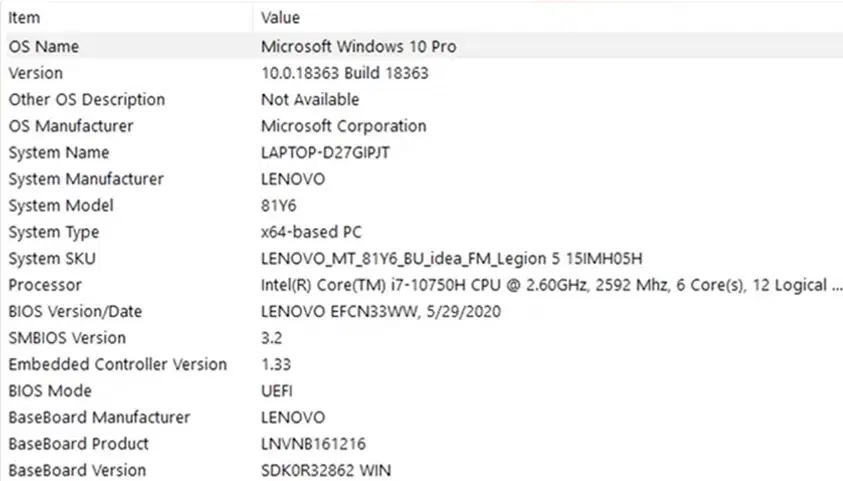Click the x64-based PC value

pyautogui.click(x=311, y=232)
